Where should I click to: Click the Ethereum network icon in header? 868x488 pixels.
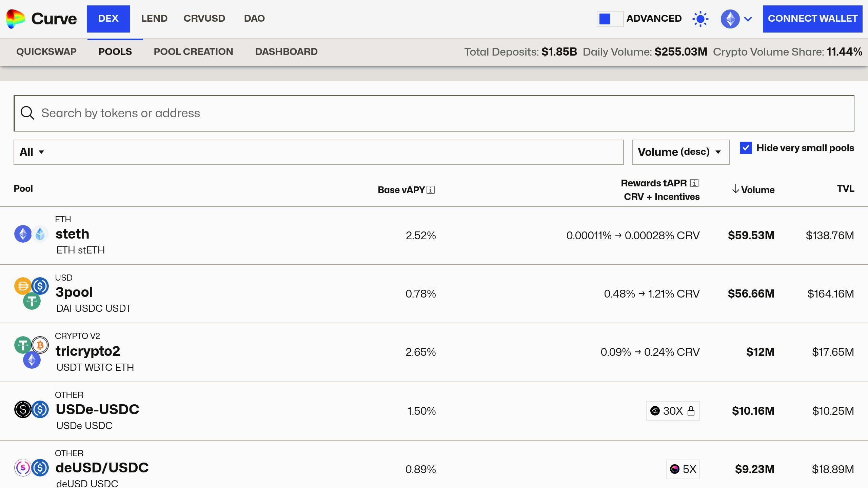(x=730, y=19)
